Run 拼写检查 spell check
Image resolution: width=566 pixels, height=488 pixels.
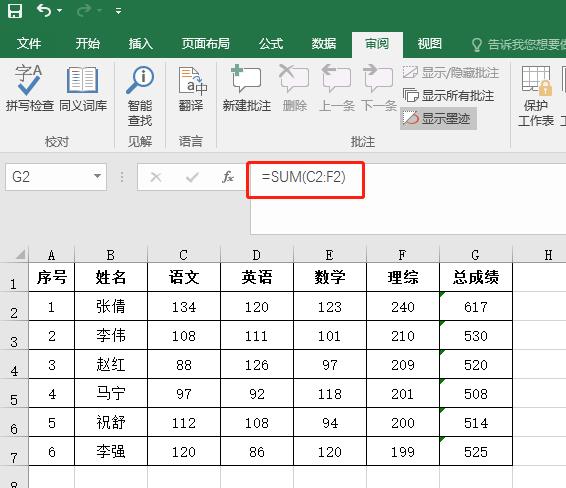coord(30,88)
